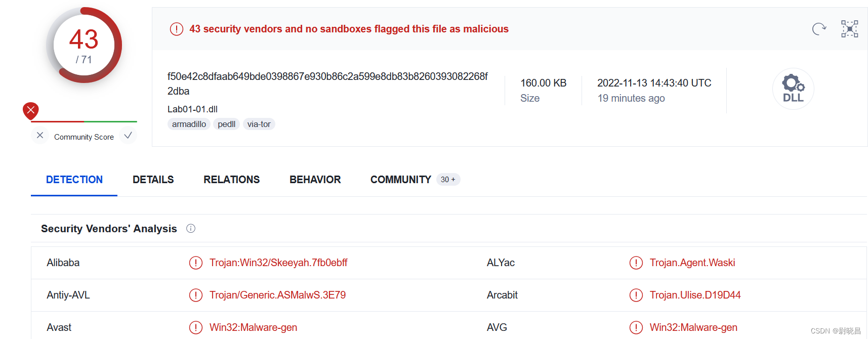Select the via-tor tag
The height and width of the screenshot is (339, 868).
[259, 124]
